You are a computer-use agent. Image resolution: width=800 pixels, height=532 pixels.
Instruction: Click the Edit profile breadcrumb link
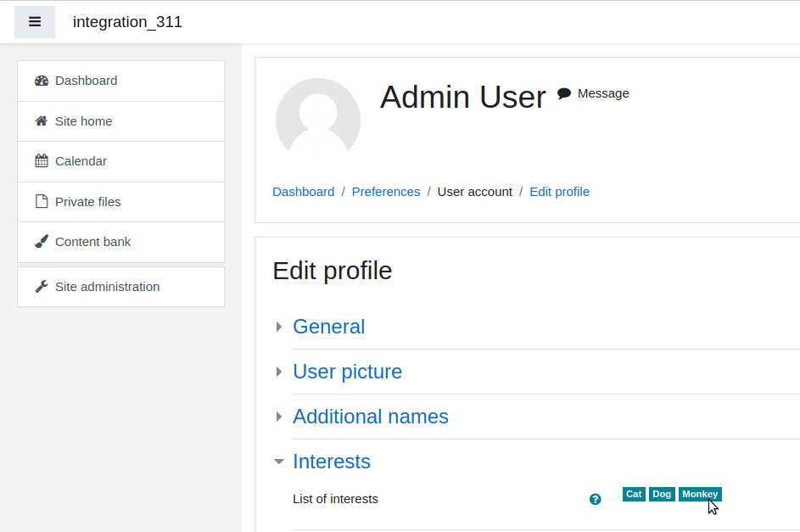pyautogui.click(x=559, y=192)
